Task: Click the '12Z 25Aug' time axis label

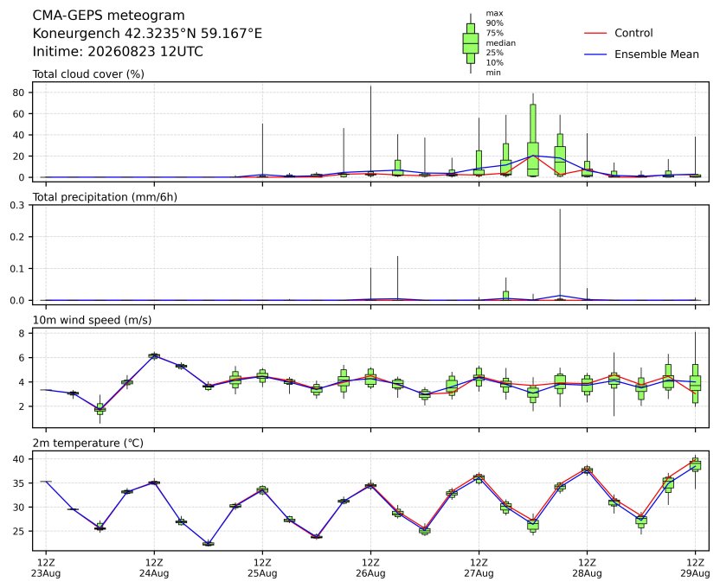Action: pyautogui.click(x=262, y=568)
